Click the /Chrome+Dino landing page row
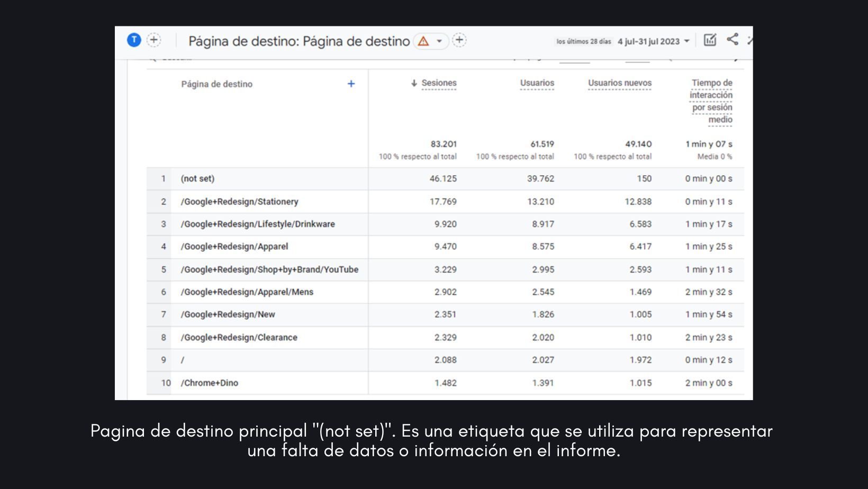 pos(209,383)
